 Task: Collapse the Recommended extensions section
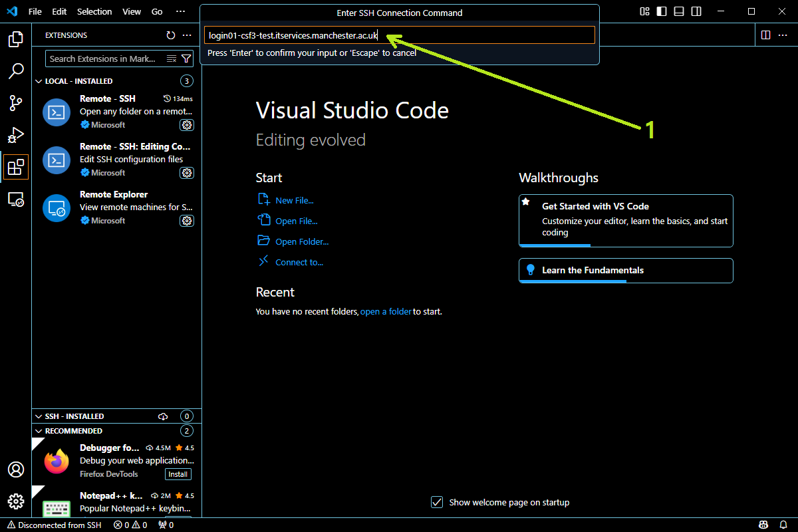[39, 431]
